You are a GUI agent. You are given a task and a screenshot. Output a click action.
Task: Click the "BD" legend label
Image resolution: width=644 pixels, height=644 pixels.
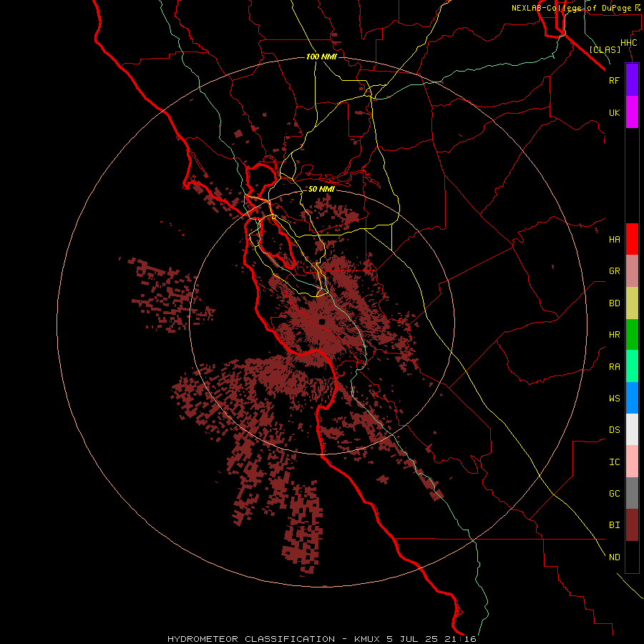(x=614, y=303)
